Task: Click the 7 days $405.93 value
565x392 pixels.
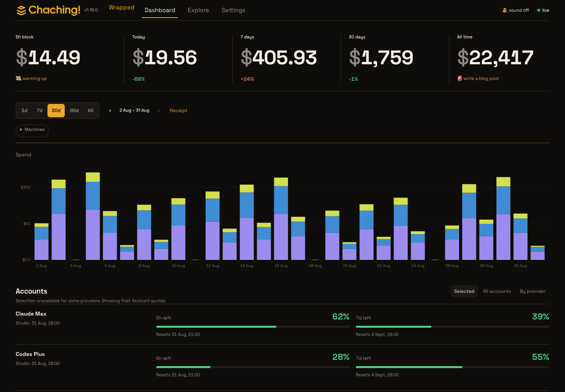Action: click(x=279, y=58)
